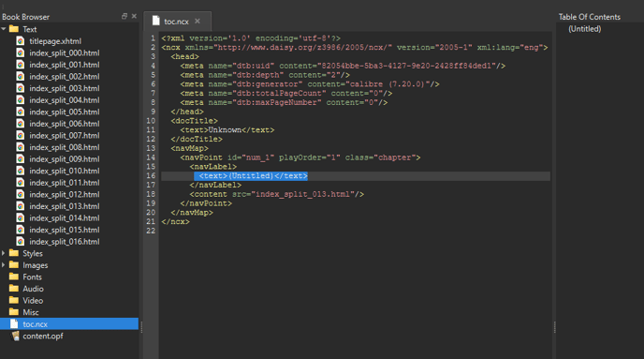Click the xml version declaration line
Viewport: 644px width, 359px height.
(251, 38)
